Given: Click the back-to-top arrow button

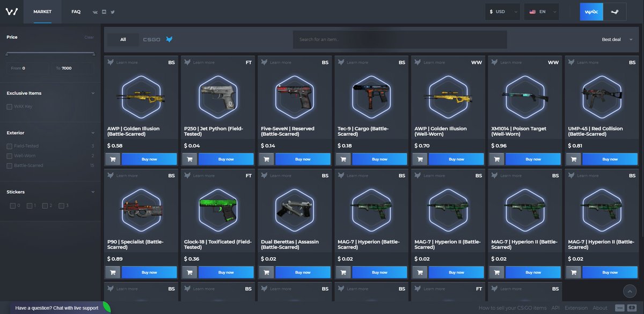Looking at the screenshot, I should tap(630, 291).
